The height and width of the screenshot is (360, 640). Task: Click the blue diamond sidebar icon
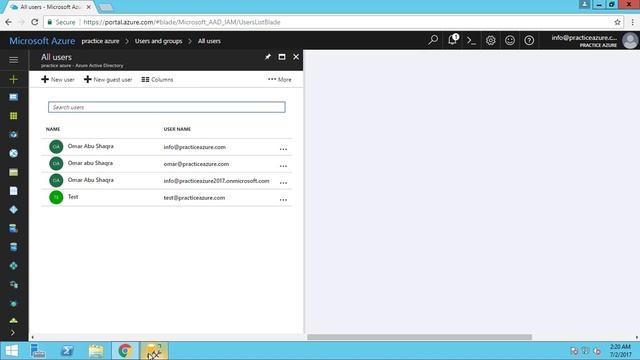[x=13, y=210]
